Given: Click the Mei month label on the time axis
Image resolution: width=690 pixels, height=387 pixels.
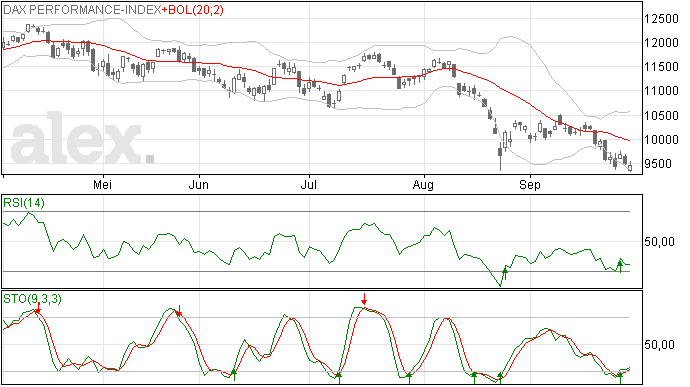Looking at the screenshot, I should click(x=102, y=185).
